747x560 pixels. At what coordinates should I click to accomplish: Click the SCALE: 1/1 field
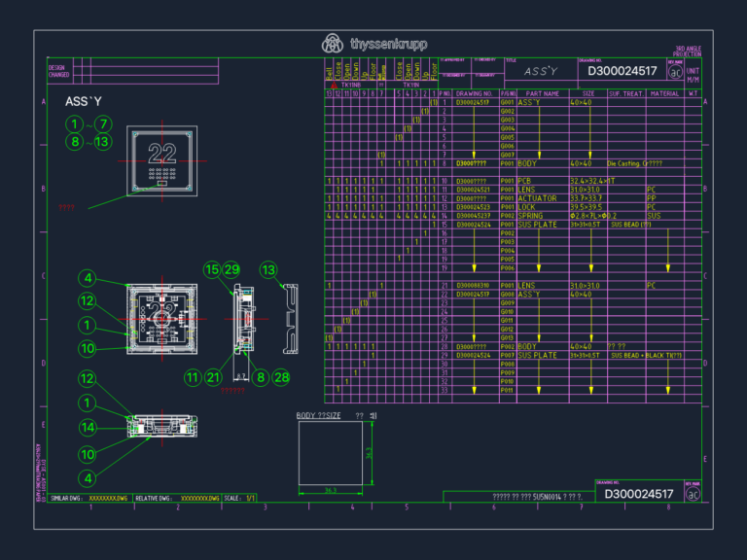coord(239,498)
